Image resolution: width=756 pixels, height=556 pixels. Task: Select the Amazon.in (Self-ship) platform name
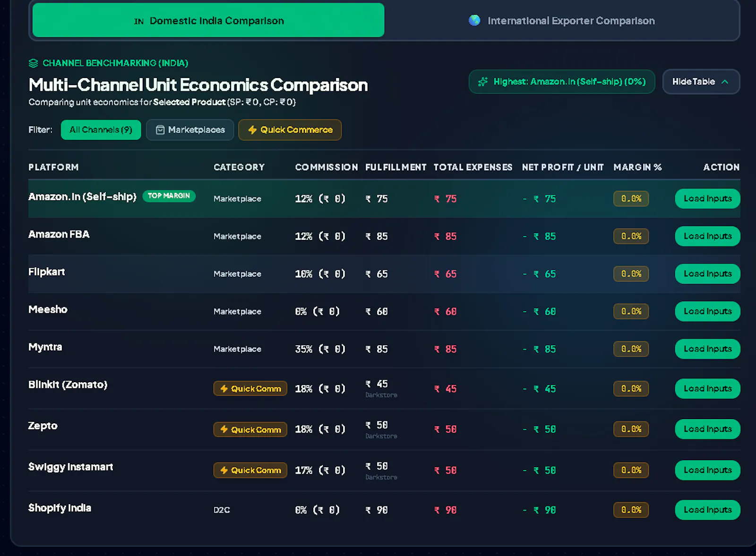(x=82, y=197)
